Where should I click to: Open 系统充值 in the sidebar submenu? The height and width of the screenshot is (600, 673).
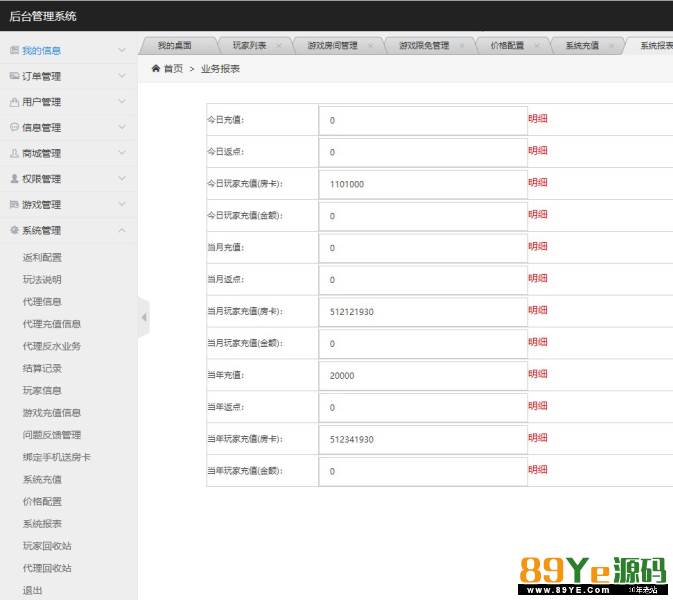pos(42,479)
